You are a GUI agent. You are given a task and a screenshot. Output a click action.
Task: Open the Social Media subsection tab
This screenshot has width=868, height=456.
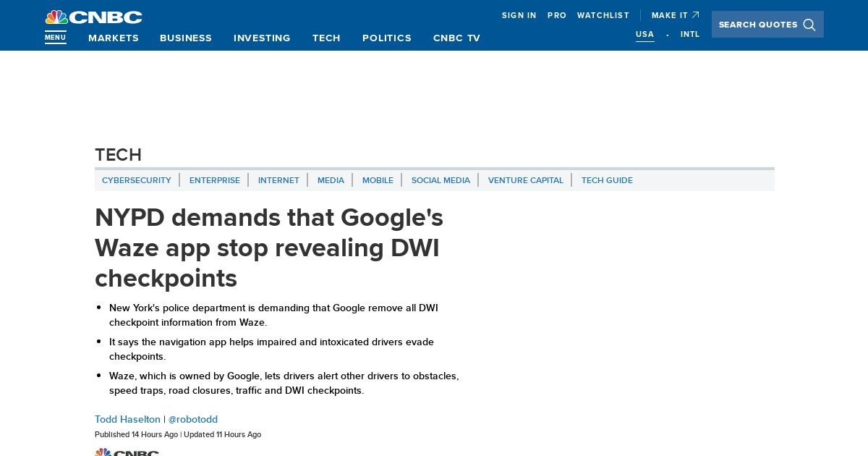coord(441,180)
